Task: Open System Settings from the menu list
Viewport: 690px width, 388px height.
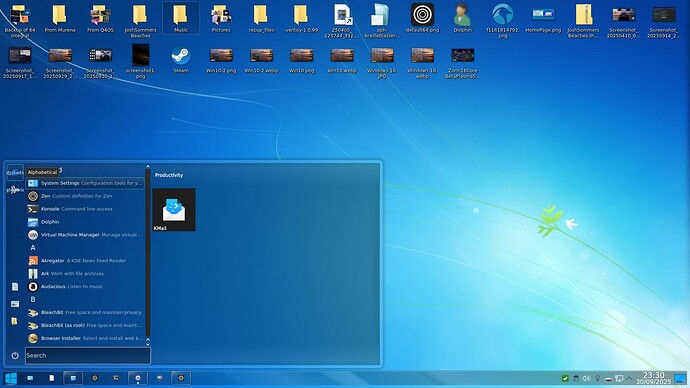Action: click(x=85, y=183)
